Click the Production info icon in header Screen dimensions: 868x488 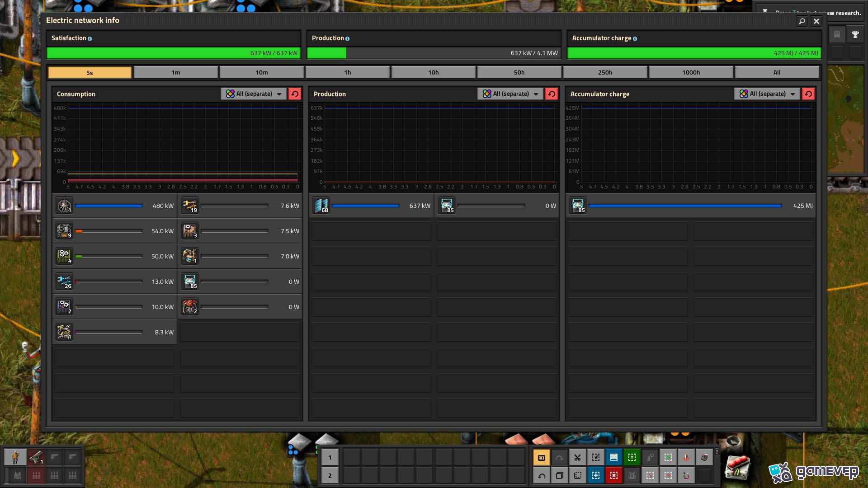click(x=347, y=39)
